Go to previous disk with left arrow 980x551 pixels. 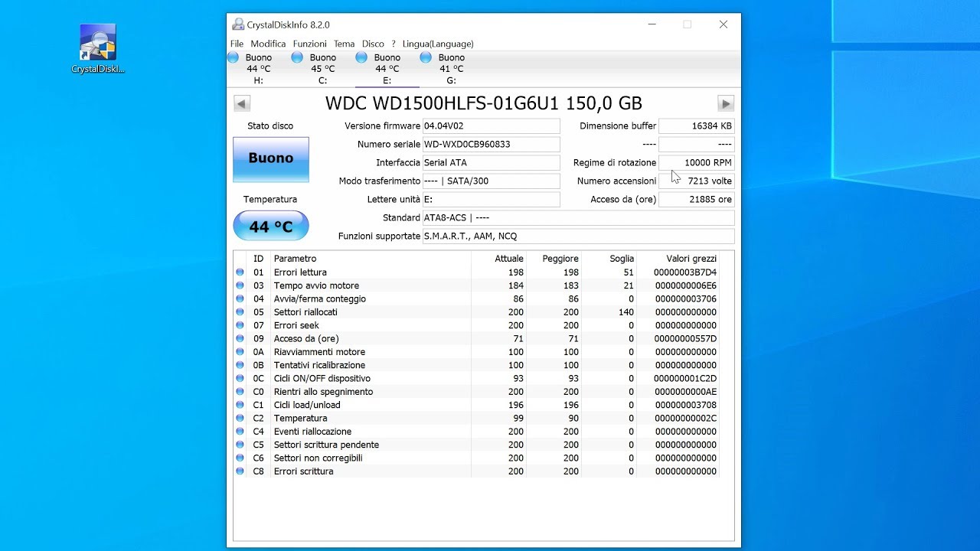(x=242, y=103)
